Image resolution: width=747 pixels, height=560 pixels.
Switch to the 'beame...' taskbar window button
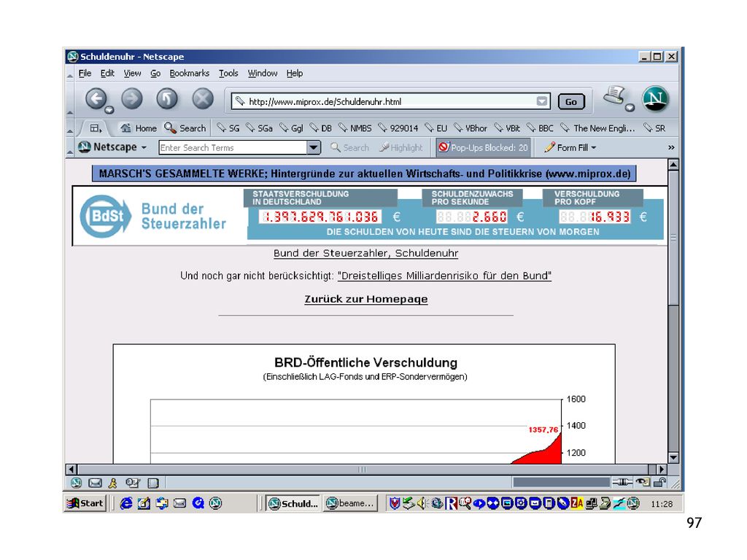[x=351, y=503]
